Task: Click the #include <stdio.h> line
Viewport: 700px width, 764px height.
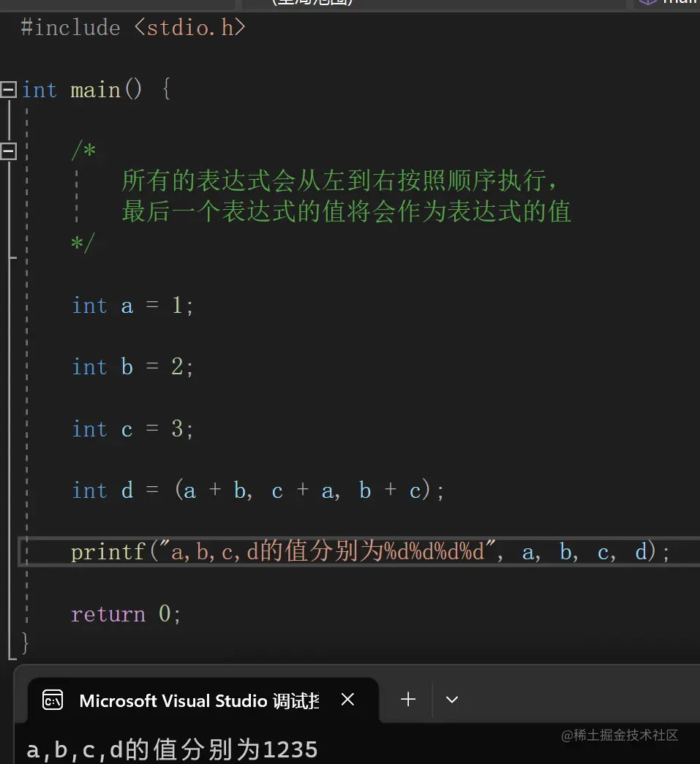Action: click(x=133, y=27)
